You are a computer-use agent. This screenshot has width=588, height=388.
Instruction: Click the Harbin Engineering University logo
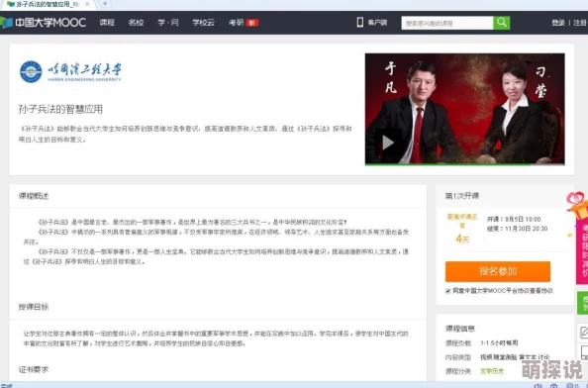(70, 71)
